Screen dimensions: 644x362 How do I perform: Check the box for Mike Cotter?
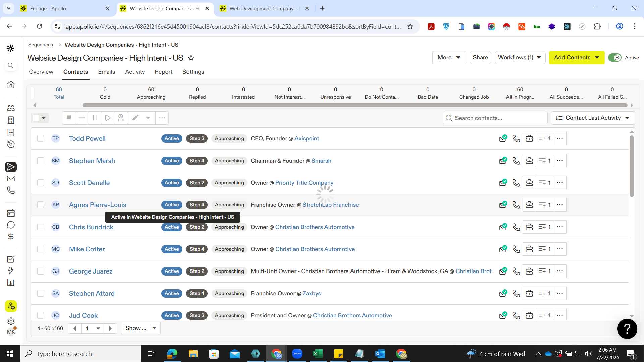[41, 249]
